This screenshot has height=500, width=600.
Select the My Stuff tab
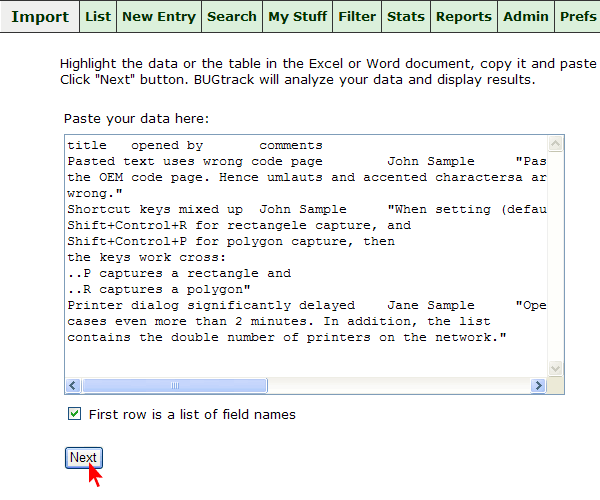pos(297,17)
